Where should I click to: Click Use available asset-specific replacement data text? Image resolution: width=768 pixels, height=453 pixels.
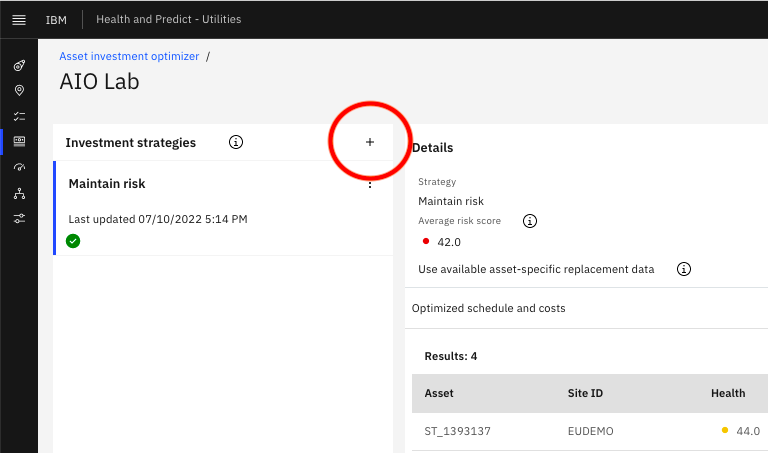[536, 269]
